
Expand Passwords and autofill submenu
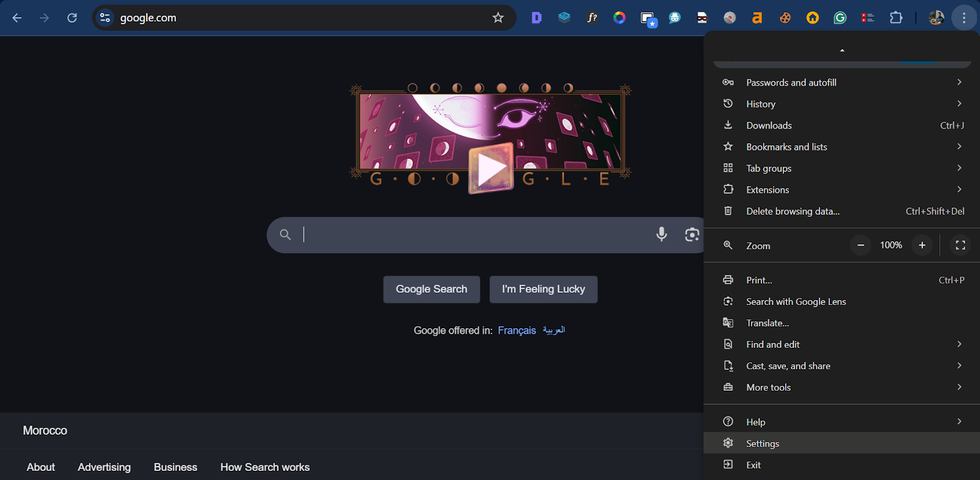point(842,82)
